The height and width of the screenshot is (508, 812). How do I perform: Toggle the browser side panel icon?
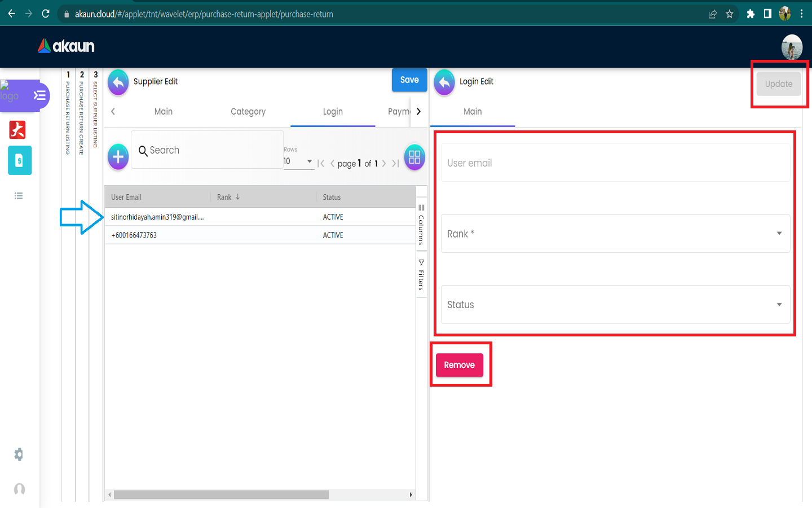[x=767, y=14]
